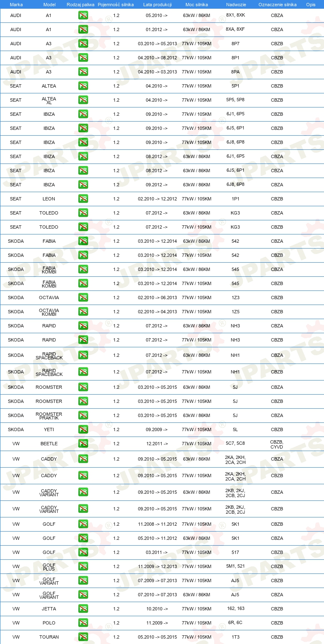Click the petrol icon in Audi A1 8XA, 8XF row
The image size is (324, 644).
point(83,29)
